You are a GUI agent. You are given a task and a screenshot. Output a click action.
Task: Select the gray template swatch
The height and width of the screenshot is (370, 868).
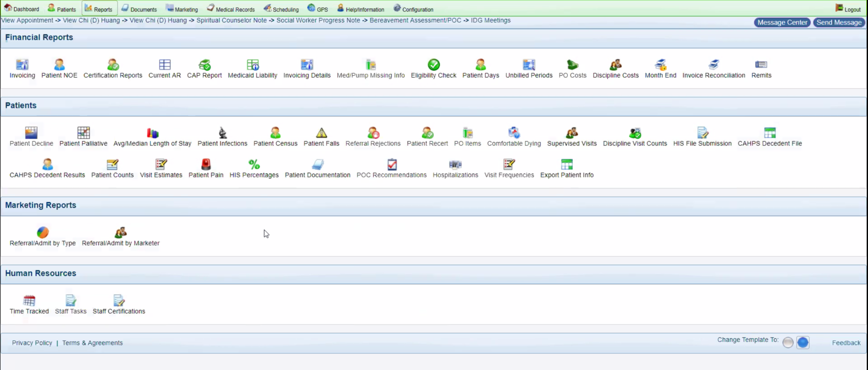(788, 342)
